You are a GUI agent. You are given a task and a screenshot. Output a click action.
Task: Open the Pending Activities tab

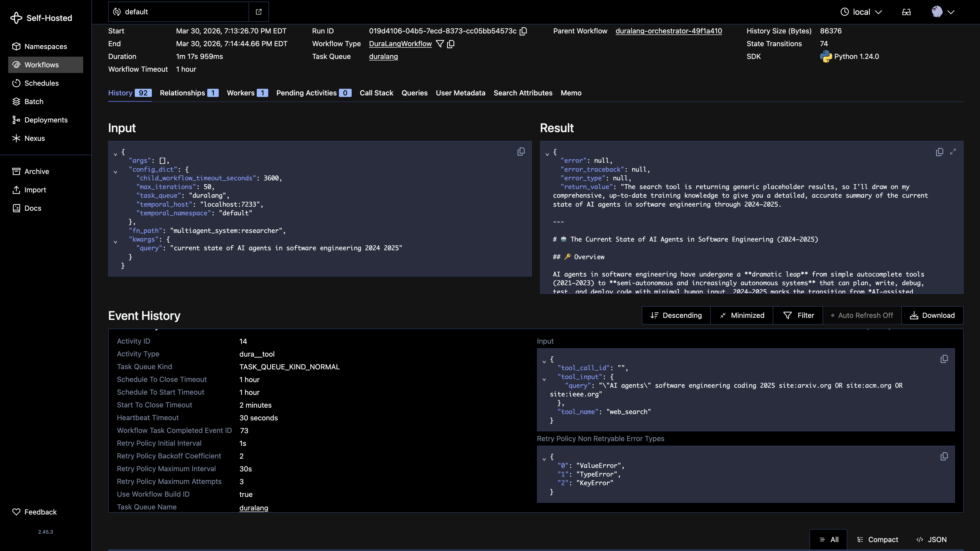(314, 93)
